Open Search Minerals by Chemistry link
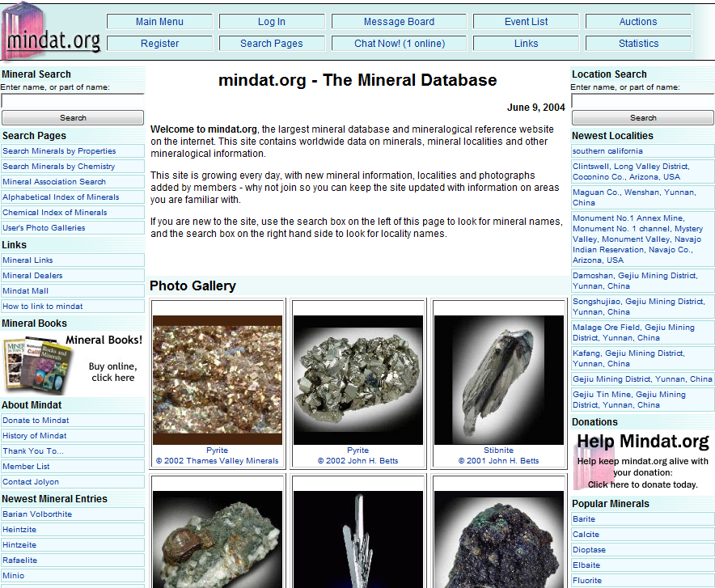 click(59, 167)
